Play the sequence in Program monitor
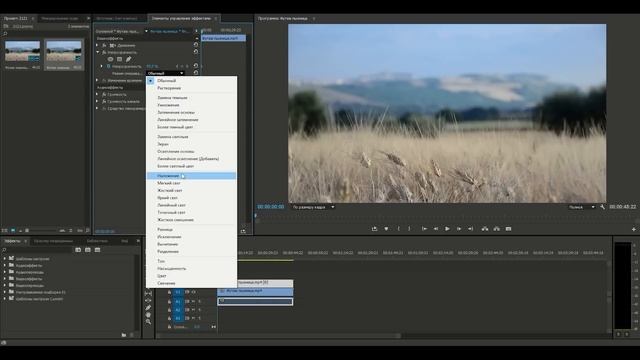The image size is (640, 360). [x=447, y=229]
